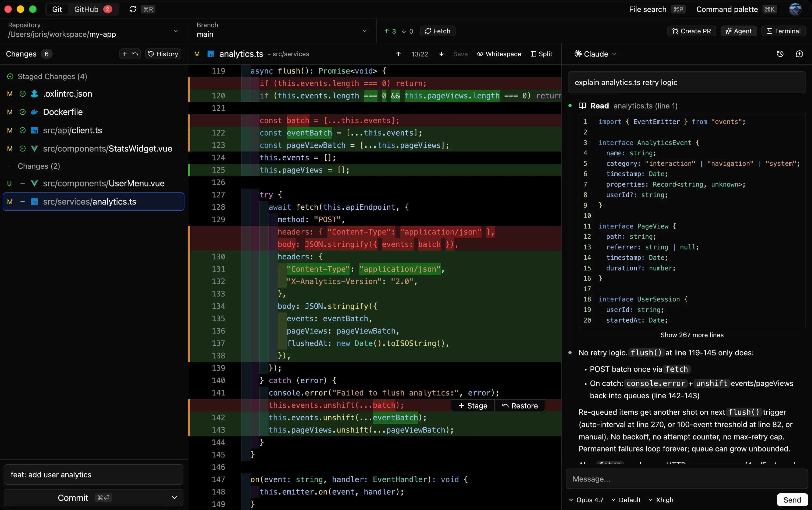Start a new Claude chat
Screen dimensions: 812x510
[x=800, y=54]
